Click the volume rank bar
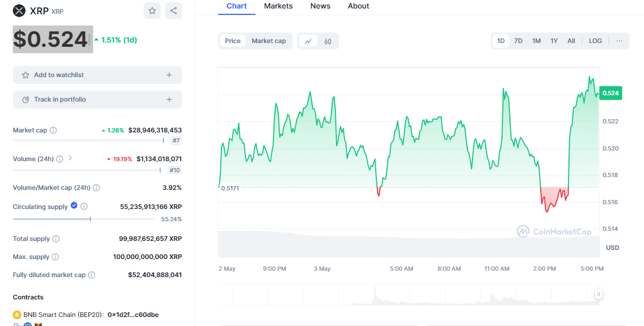Viewport: 644px width, 326px height. click(x=87, y=170)
